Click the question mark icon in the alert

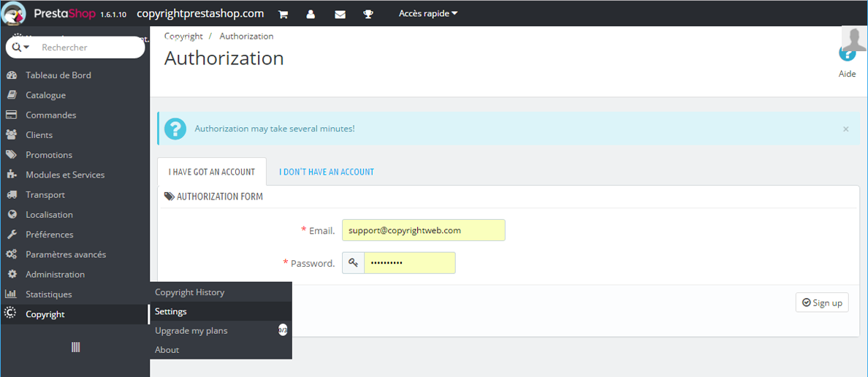175,129
